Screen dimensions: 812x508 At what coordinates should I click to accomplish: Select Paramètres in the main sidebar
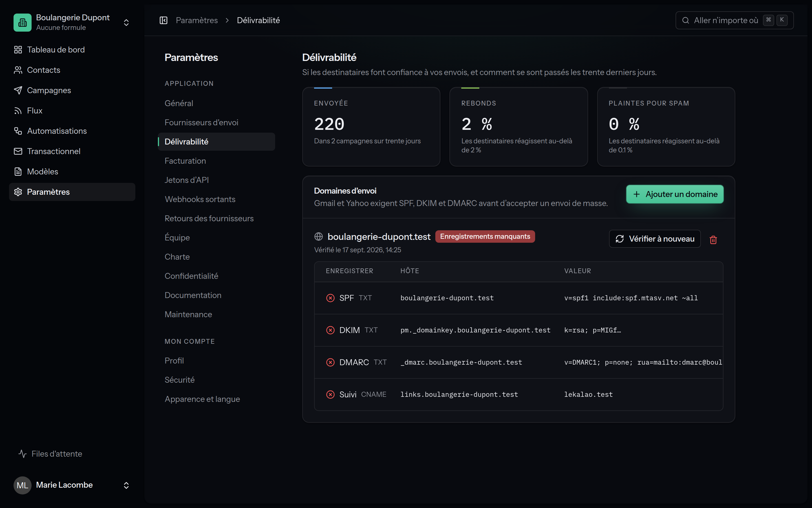coord(72,192)
